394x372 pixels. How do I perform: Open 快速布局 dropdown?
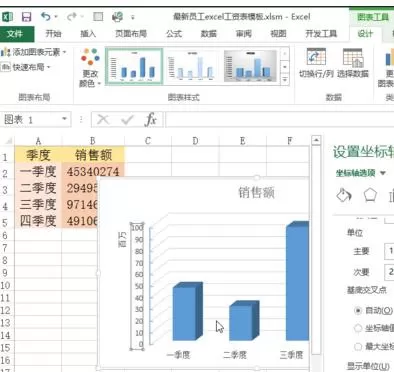click(26, 67)
